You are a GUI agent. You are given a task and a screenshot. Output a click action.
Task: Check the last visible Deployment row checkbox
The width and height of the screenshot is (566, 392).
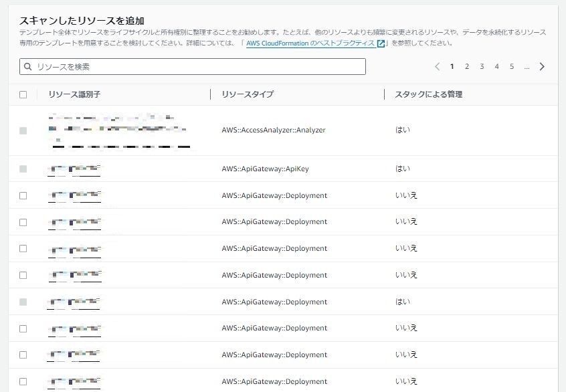point(23,381)
